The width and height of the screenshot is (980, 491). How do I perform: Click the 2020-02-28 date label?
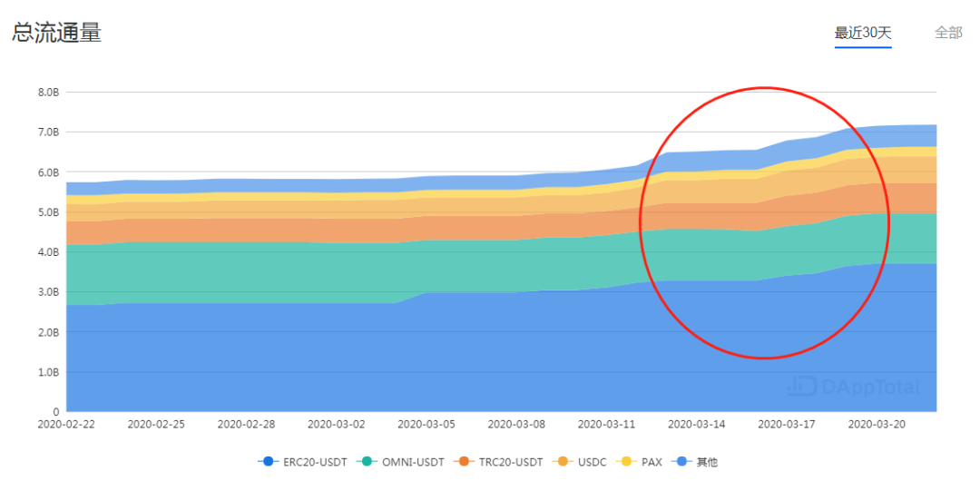click(246, 424)
